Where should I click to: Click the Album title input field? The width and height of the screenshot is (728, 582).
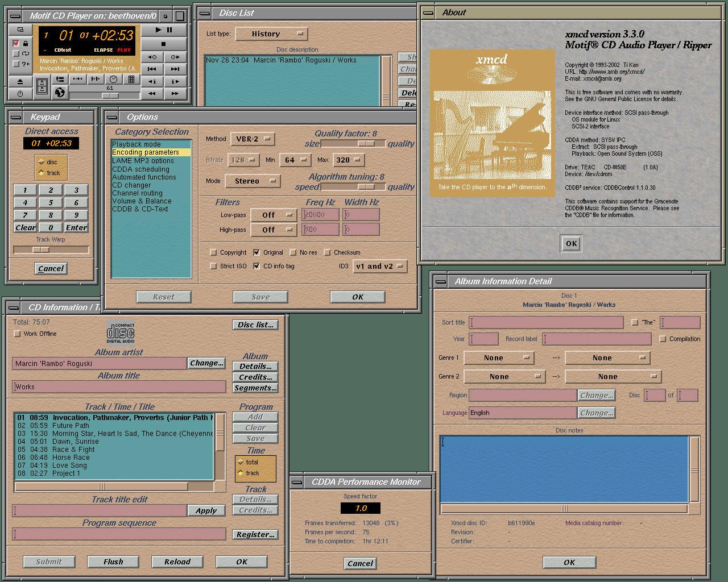click(119, 386)
